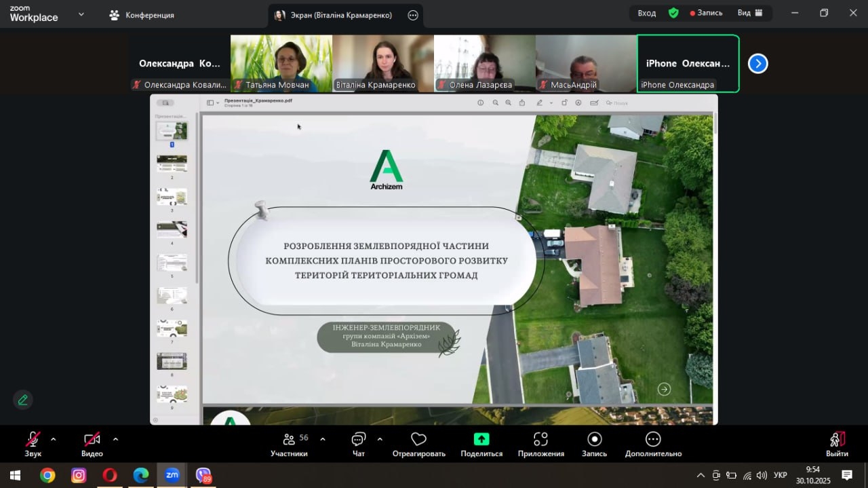868x488 pixels.
Task: Show next participants with the blue arrow
Action: (757, 64)
